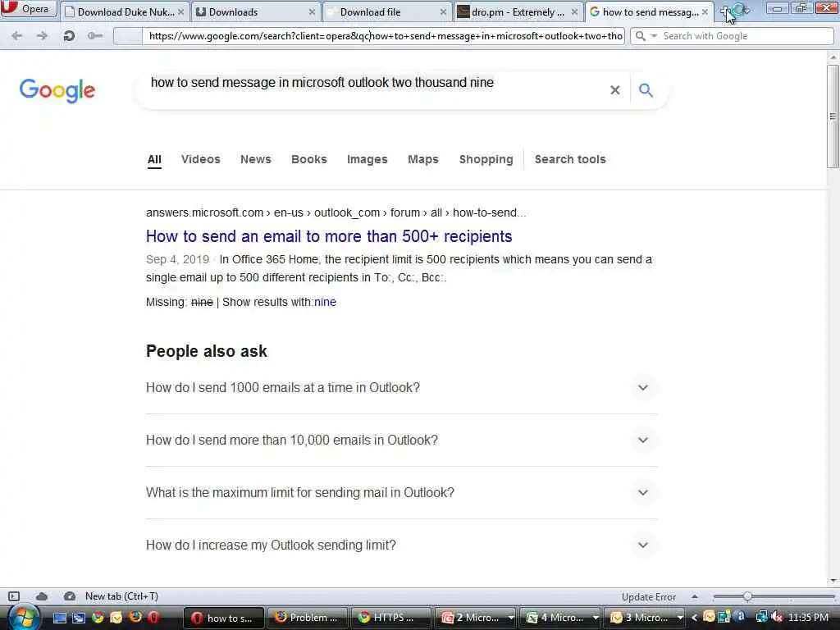This screenshot has height=630, width=840.
Task: Close the dro.pm tab
Action: [x=574, y=11]
